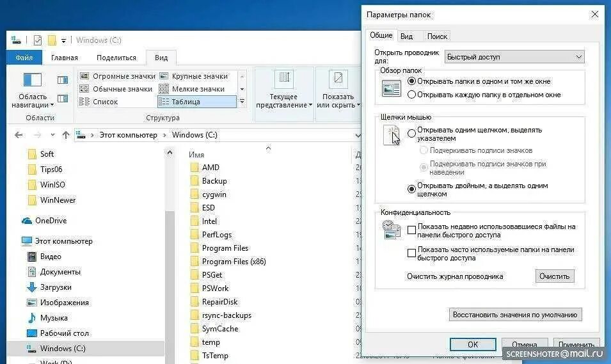Switch to the Поделиться ribbon tab

point(116,58)
